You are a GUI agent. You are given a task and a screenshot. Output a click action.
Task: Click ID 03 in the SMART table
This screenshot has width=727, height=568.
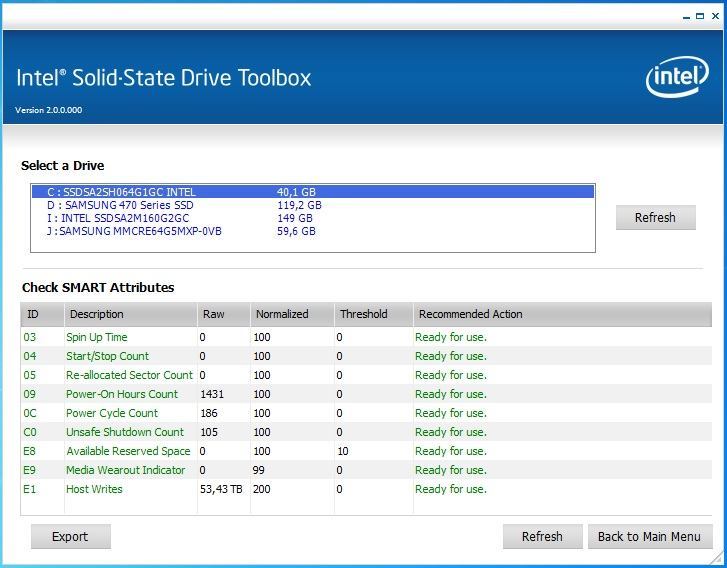pyautogui.click(x=30, y=337)
